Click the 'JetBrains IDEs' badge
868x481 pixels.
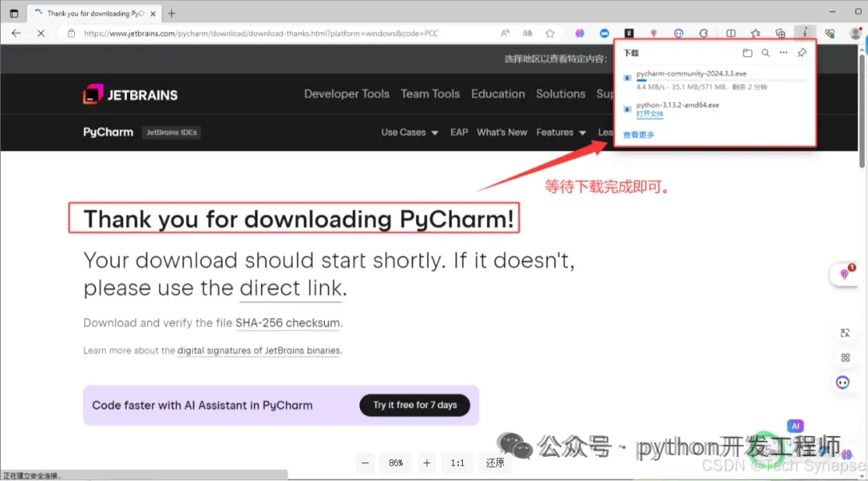pos(172,132)
